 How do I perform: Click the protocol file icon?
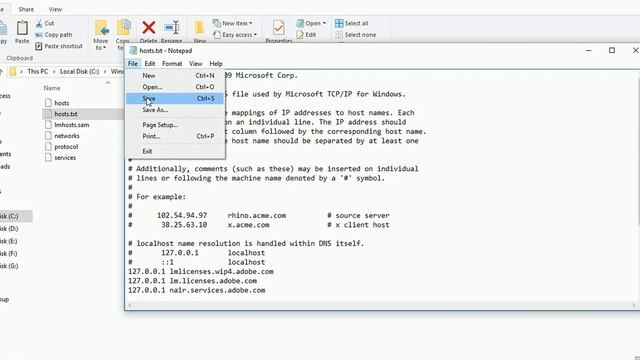pos(48,147)
